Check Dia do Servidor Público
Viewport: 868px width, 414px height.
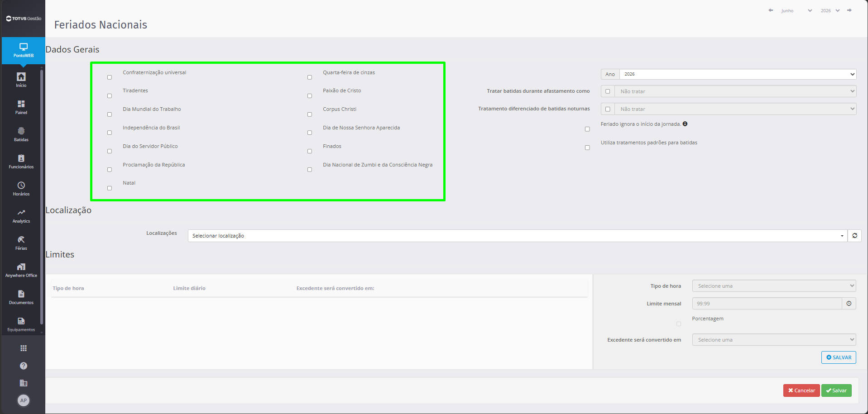pos(110,151)
